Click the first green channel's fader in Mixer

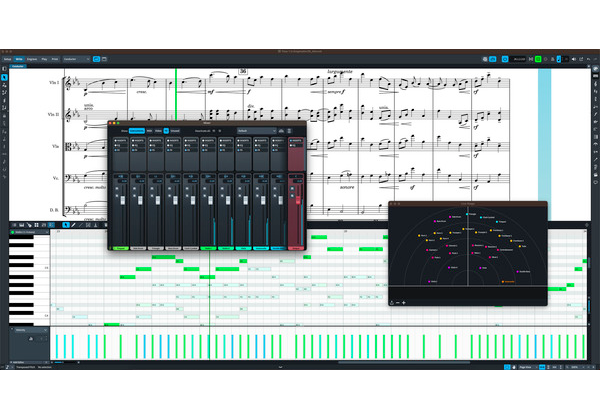[210, 200]
